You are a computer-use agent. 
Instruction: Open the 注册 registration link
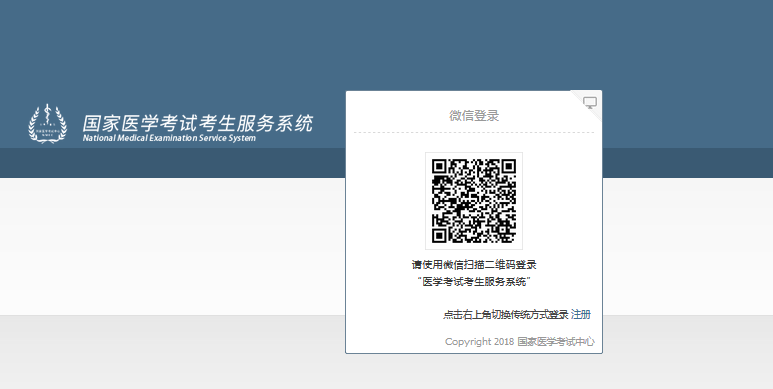(x=581, y=315)
